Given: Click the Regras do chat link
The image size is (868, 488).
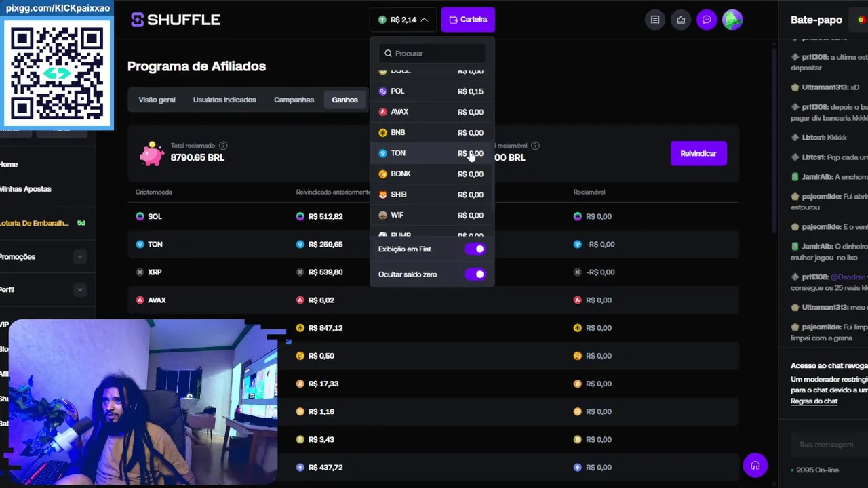Looking at the screenshot, I should 814,401.
